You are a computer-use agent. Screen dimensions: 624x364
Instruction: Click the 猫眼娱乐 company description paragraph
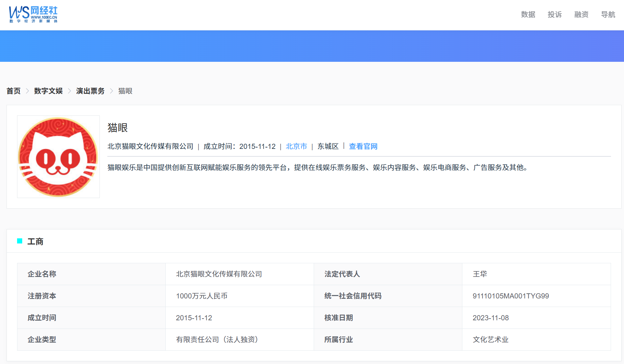click(318, 167)
